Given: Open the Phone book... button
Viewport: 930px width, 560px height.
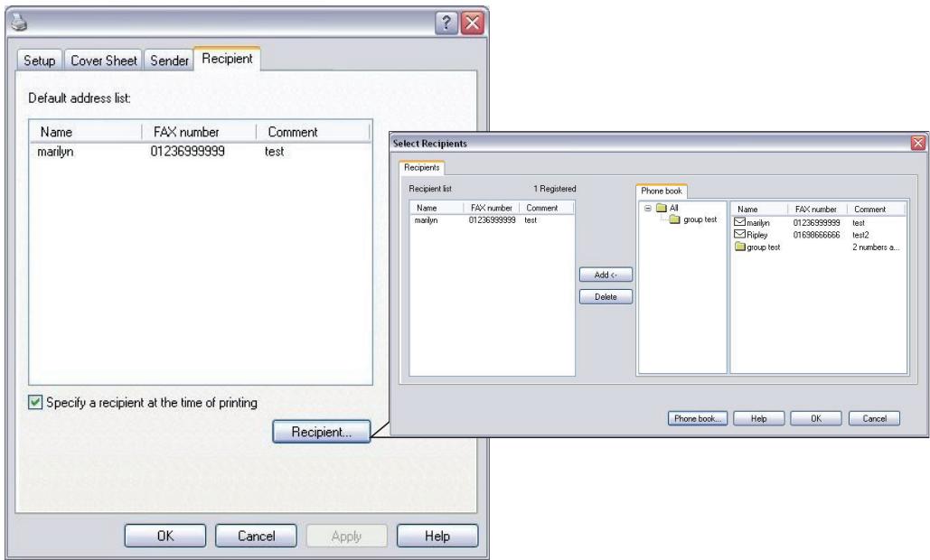Looking at the screenshot, I should [x=698, y=418].
